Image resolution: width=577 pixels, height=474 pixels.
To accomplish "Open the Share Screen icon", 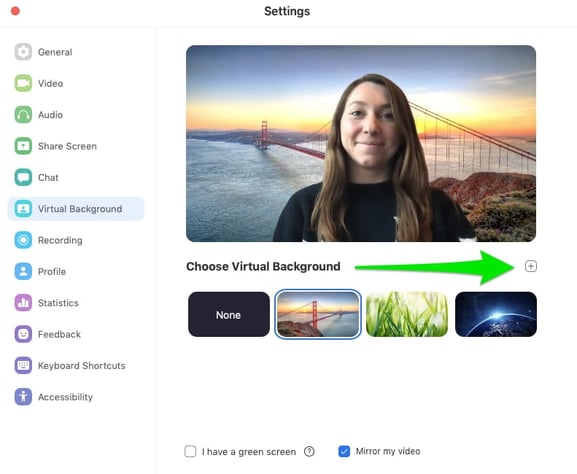I will pyautogui.click(x=23, y=146).
